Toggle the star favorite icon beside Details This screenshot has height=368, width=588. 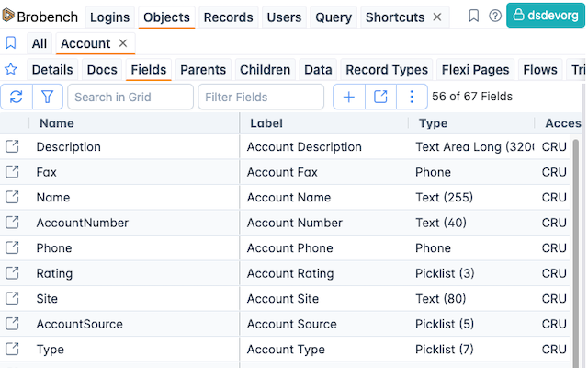11,69
